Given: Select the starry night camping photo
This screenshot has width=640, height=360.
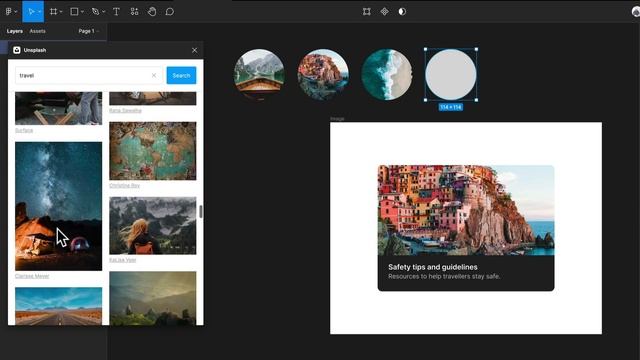Looking at the screenshot, I should [x=58, y=206].
